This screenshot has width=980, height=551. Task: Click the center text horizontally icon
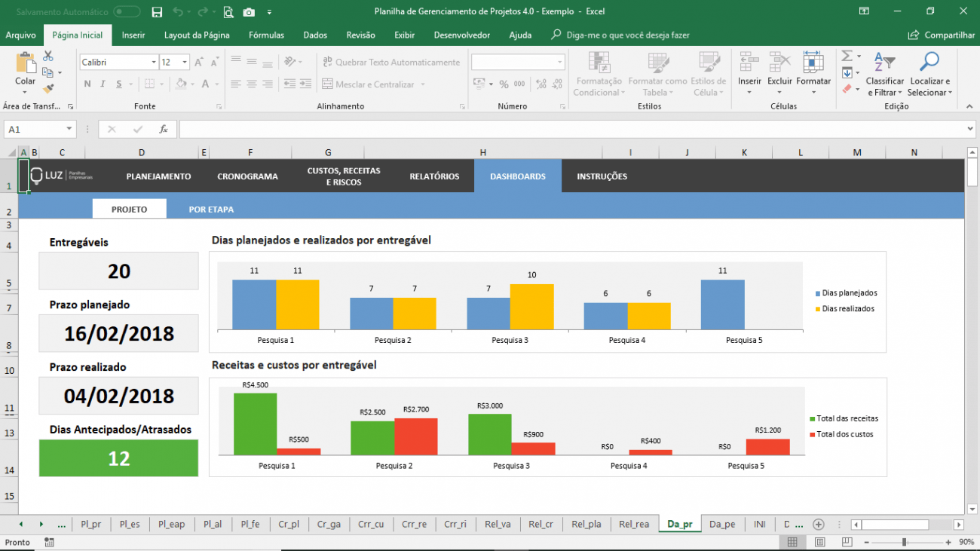252,84
